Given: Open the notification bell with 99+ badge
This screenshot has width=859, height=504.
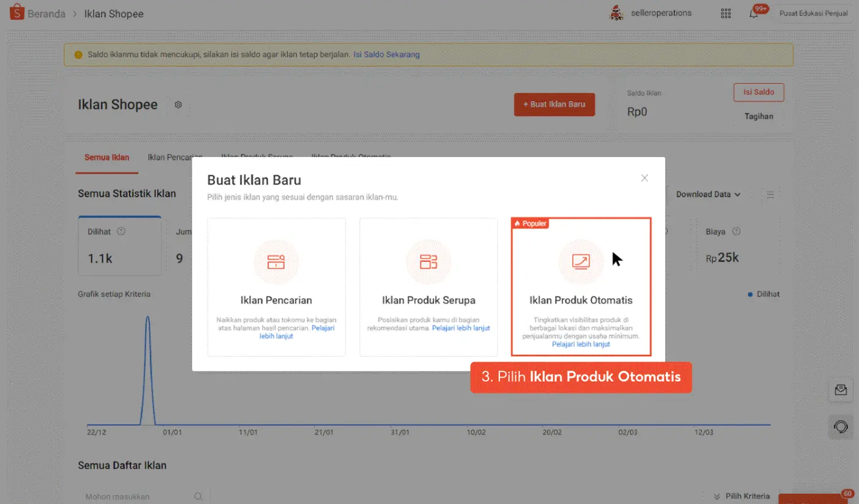Looking at the screenshot, I should (753, 12).
